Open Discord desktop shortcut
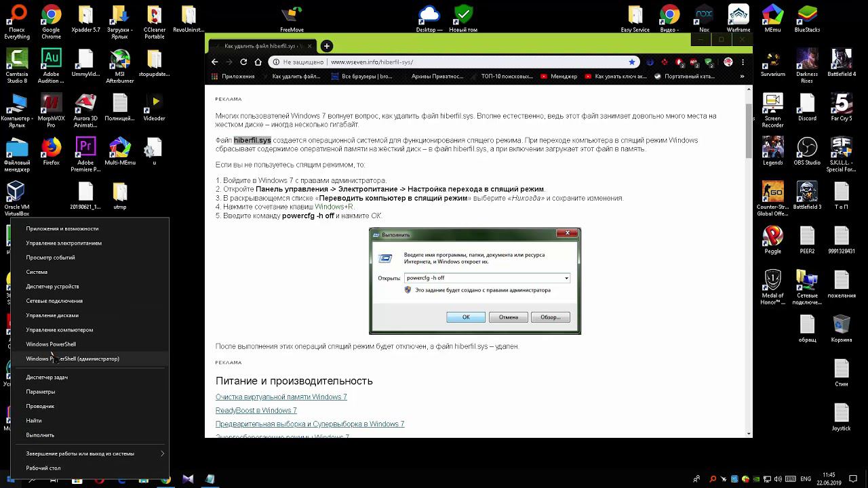This screenshot has width=868, height=488. (x=807, y=107)
